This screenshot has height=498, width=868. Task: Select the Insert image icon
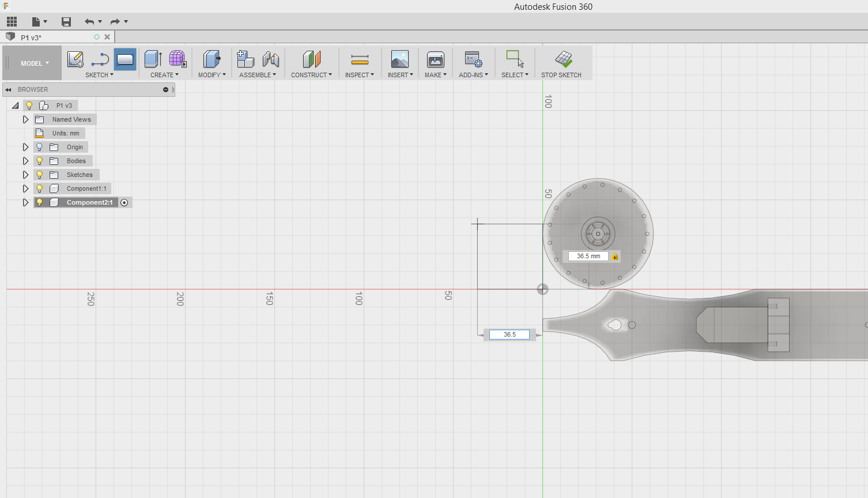pos(400,59)
